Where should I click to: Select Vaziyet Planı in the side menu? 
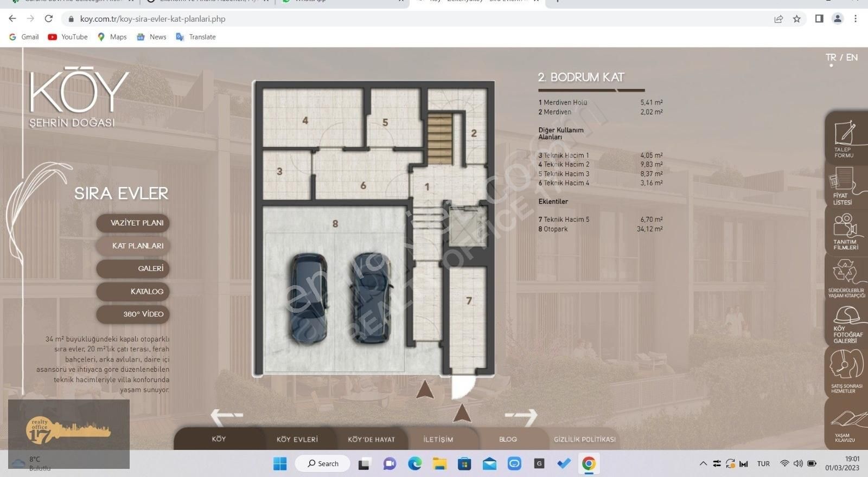coord(133,223)
